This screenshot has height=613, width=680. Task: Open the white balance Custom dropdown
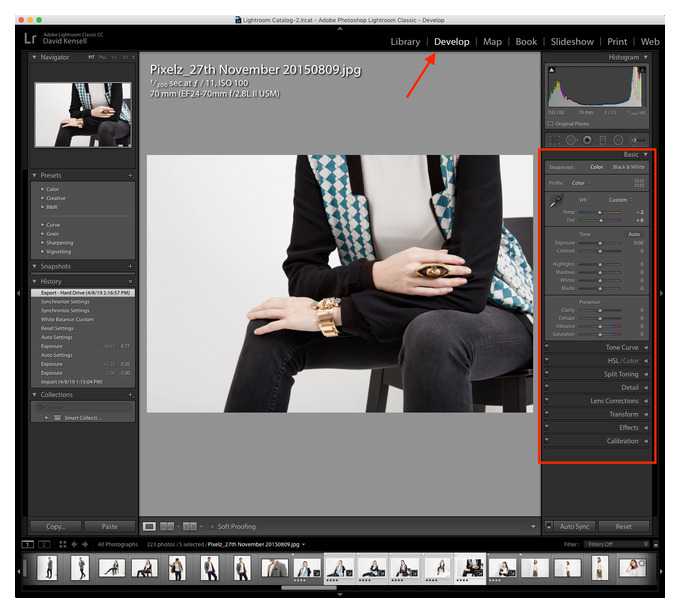tap(619, 199)
